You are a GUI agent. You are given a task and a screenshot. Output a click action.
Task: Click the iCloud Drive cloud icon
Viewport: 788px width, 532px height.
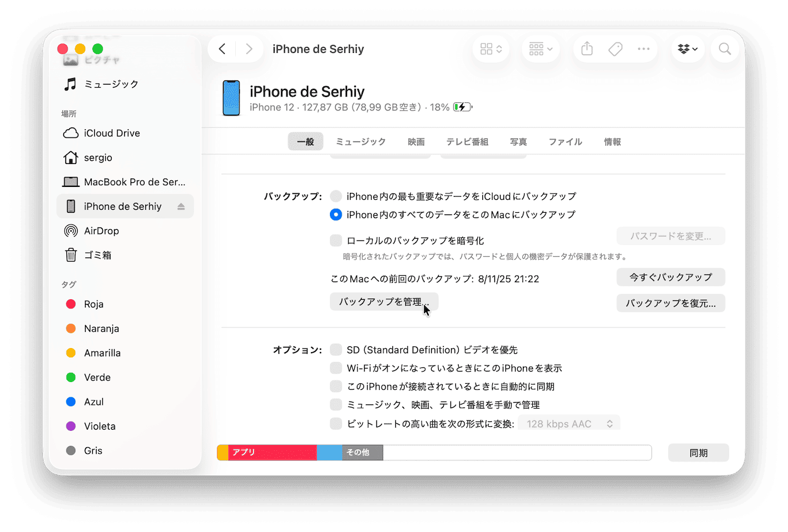click(x=71, y=133)
